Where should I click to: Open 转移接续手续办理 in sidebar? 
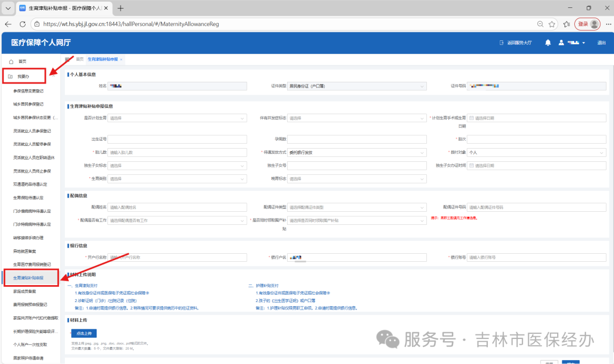(28, 238)
